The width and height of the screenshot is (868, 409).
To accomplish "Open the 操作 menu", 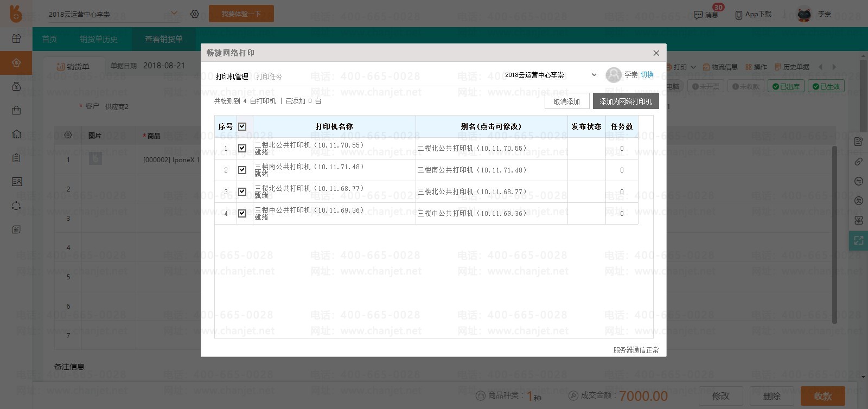I will (756, 67).
